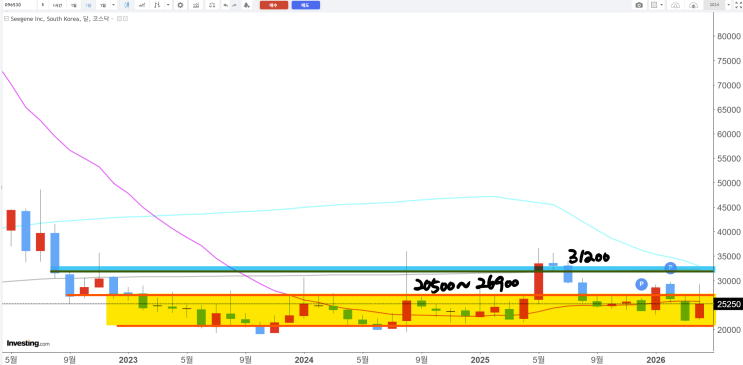Click the red 매수 buy button
743x365 pixels.
274,5
